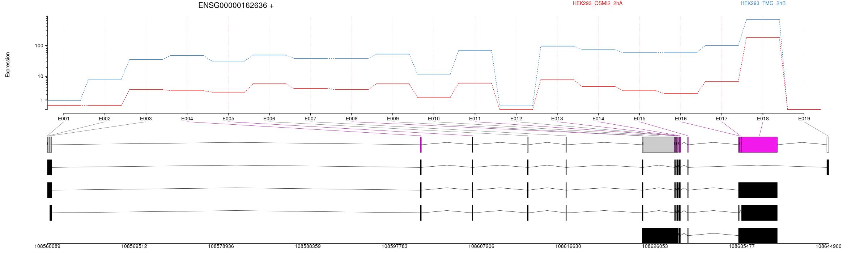Viewport: 868px width, 253px height.
Task: Click exon label E016
Action: pyautogui.click(x=681, y=119)
